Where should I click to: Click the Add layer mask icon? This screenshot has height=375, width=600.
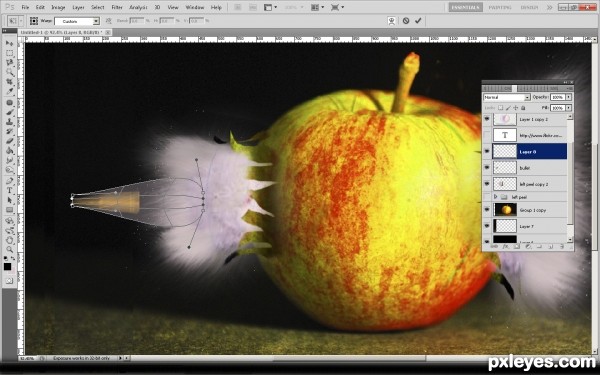tap(517, 247)
